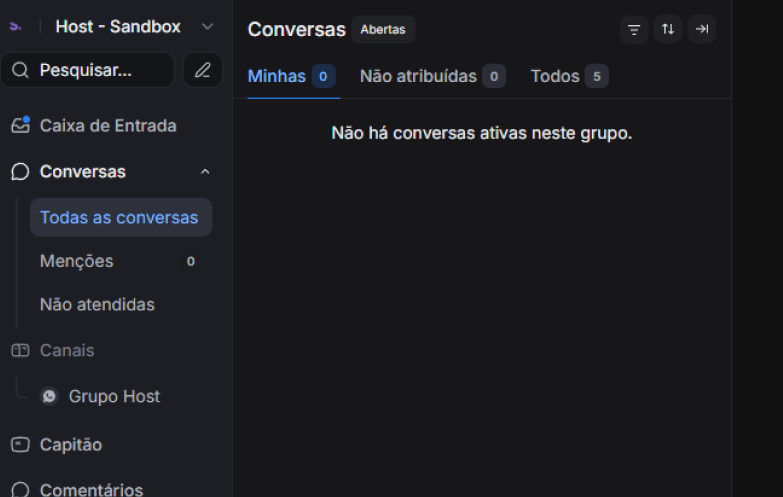This screenshot has height=497, width=783.
Task: Open the Abertas status dropdown
Action: [383, 30]
